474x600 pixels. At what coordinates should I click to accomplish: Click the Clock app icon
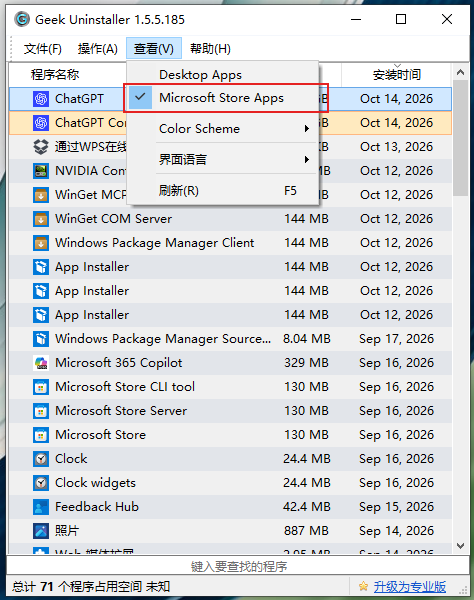click(41, 459)
